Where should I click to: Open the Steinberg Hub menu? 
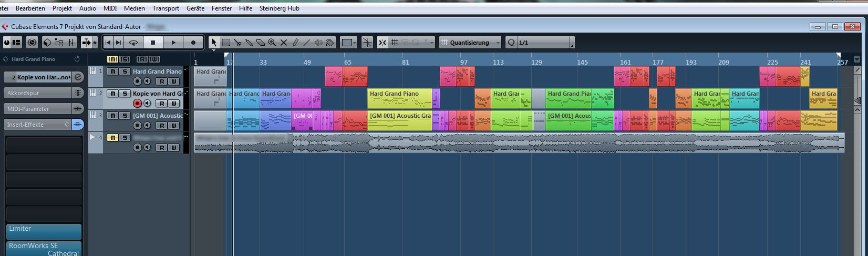click(279, 8)
